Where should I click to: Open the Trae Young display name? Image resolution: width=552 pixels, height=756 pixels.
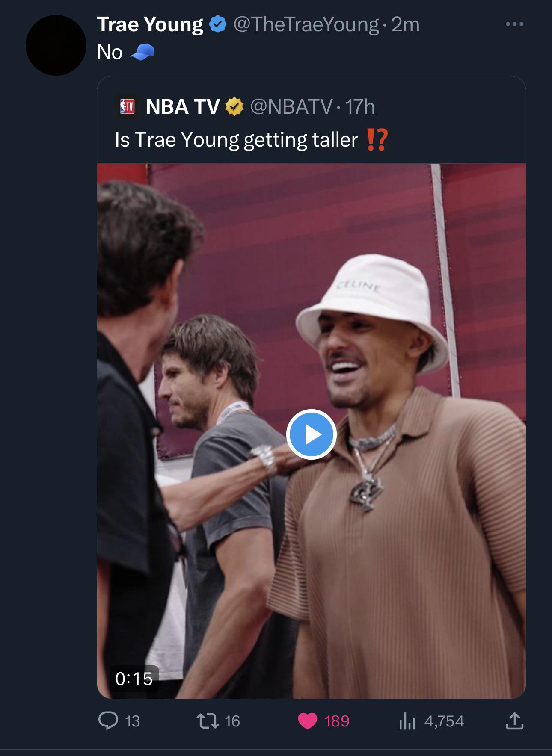click(x=150, y=24)
